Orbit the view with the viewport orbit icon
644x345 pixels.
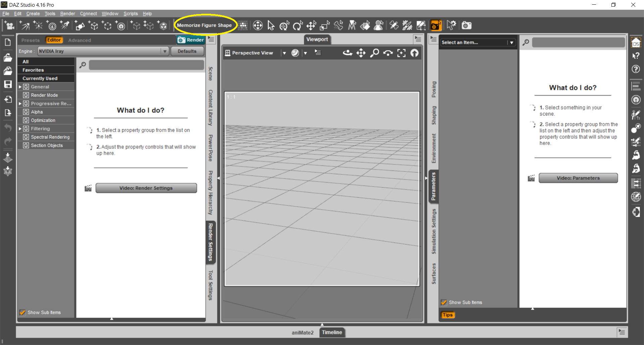click(347, 53)
